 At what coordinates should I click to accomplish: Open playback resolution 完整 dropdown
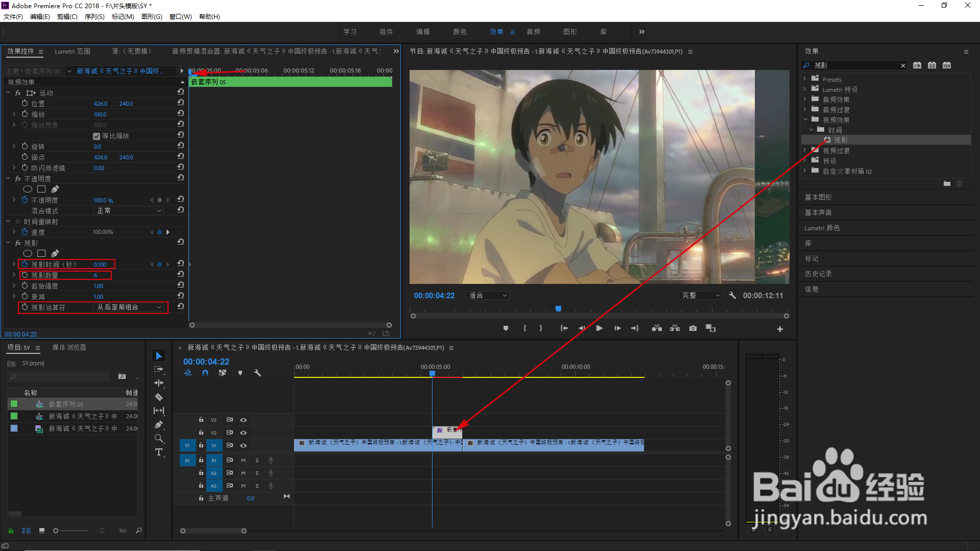point(701,295)
